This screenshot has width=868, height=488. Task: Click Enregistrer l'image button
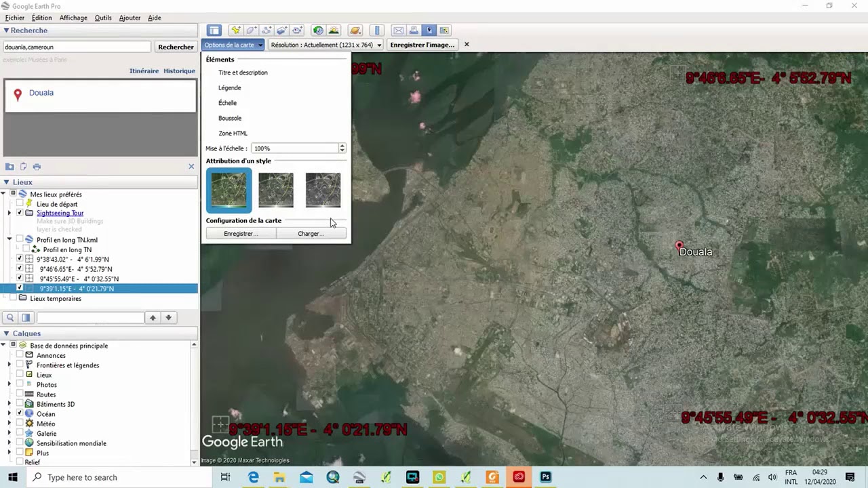coord(422,45)
